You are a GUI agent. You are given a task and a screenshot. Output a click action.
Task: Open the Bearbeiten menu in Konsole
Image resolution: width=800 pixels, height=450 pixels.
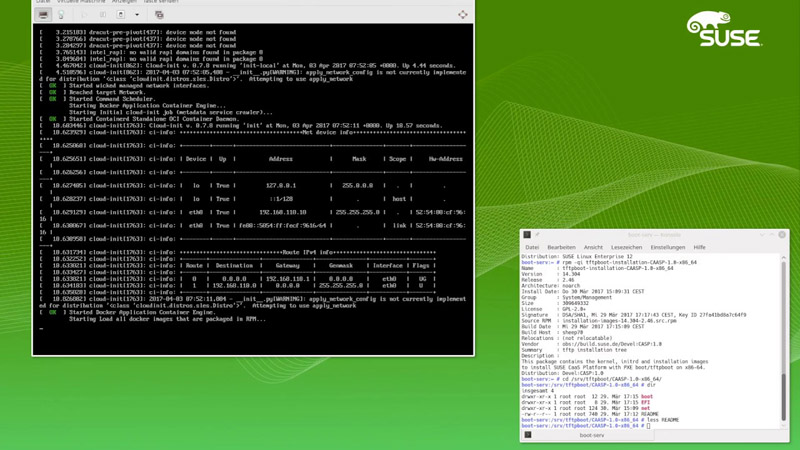click(x=561, y=247)
